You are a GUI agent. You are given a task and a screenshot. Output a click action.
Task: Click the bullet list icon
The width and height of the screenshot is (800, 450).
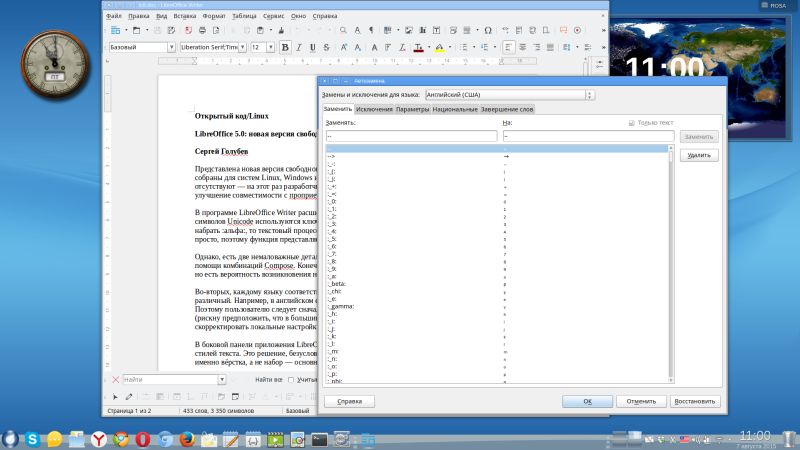click(463, 47)
